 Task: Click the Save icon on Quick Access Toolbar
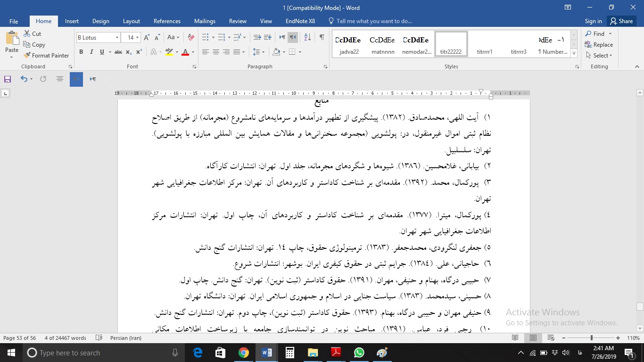(7, 79)
